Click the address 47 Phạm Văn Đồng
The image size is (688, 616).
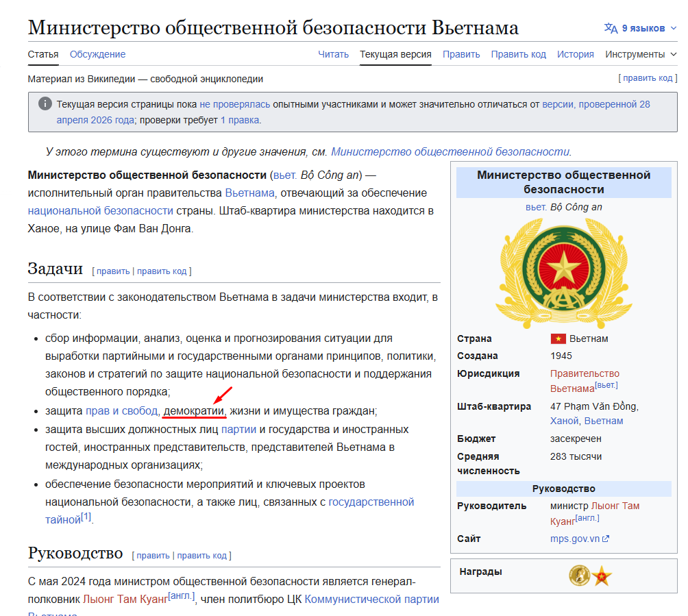click(594, 407)
